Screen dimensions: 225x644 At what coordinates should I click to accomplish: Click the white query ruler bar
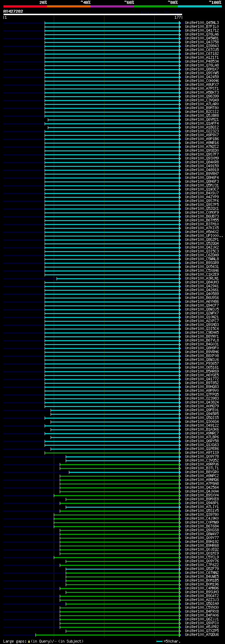pyautogui.click(x=92, y=14)
